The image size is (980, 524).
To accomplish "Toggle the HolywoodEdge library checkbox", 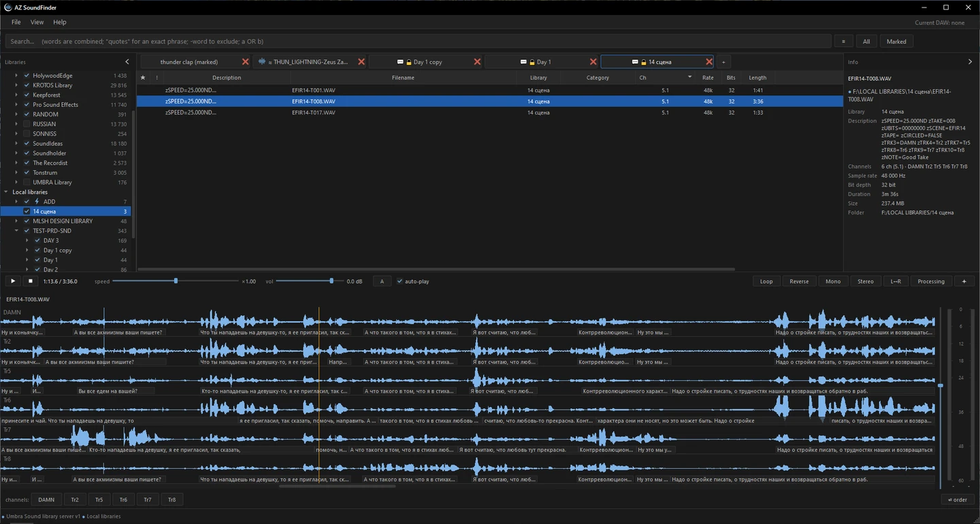I will (x=27, y=76).
